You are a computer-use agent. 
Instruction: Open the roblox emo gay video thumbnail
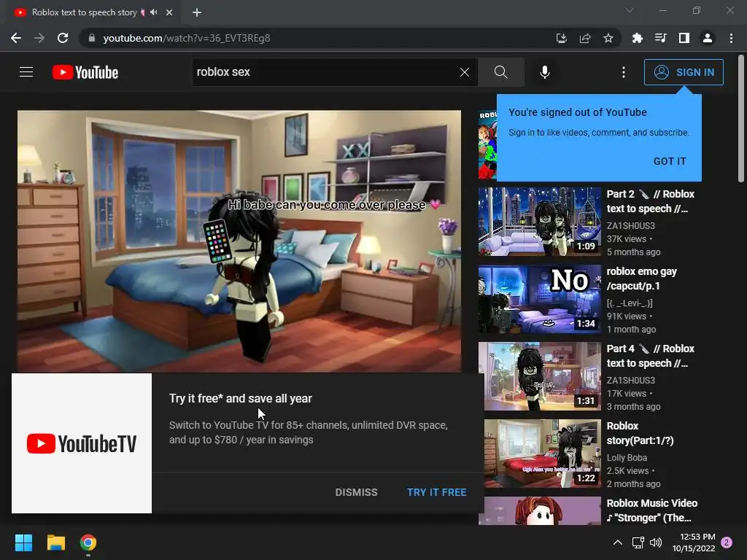(540, 299)
